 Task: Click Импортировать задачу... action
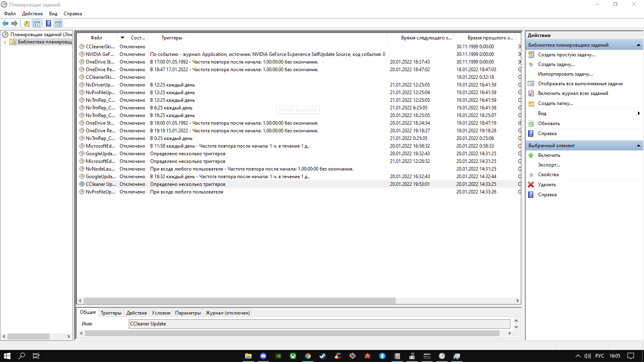click(x=565, y=74)
